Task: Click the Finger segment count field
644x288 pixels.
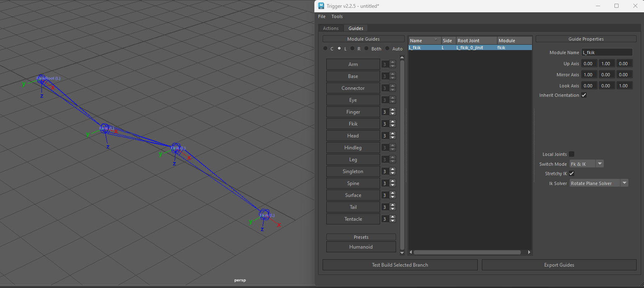Action: [385, 112]
